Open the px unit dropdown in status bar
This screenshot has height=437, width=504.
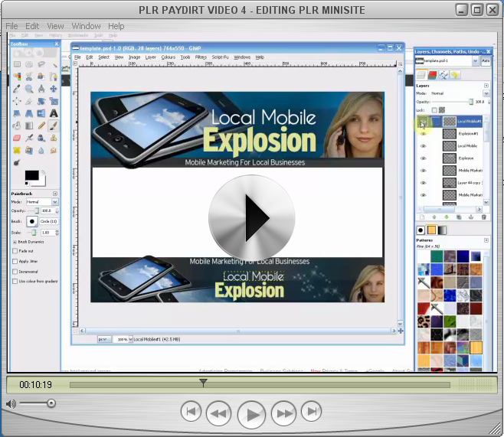[104, 339]
